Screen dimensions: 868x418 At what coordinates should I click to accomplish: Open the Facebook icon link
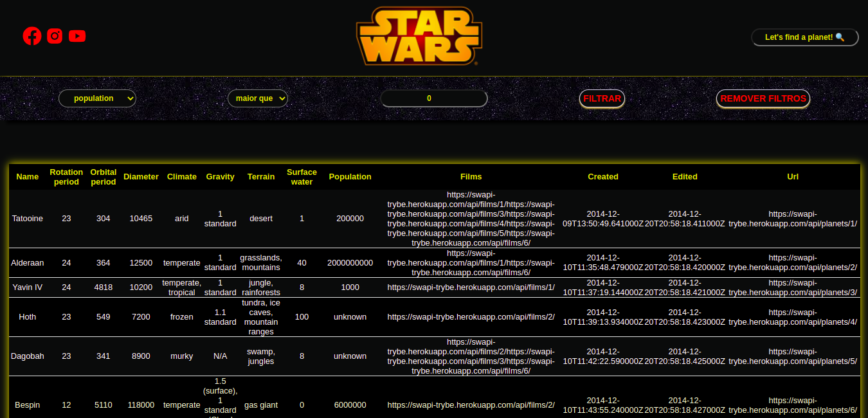(32, 36)
